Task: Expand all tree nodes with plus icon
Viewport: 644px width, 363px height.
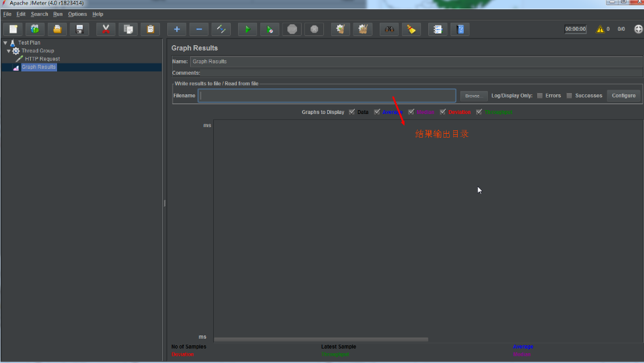Action: click(x=177, y=29)
